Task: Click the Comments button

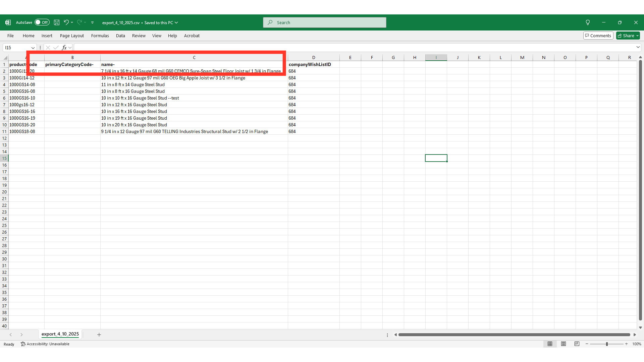Action: pyautogui.click(x=598, y=36)
